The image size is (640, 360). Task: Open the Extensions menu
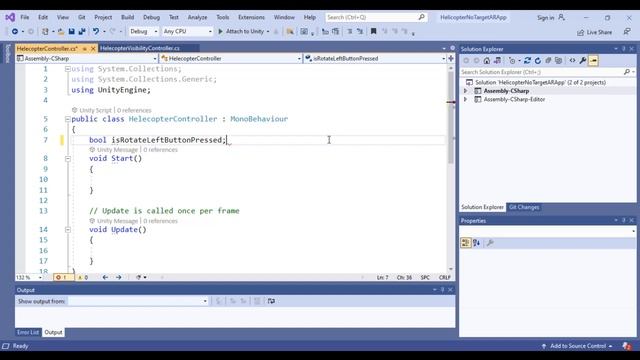pyautogui.click(x=251, y=17)
